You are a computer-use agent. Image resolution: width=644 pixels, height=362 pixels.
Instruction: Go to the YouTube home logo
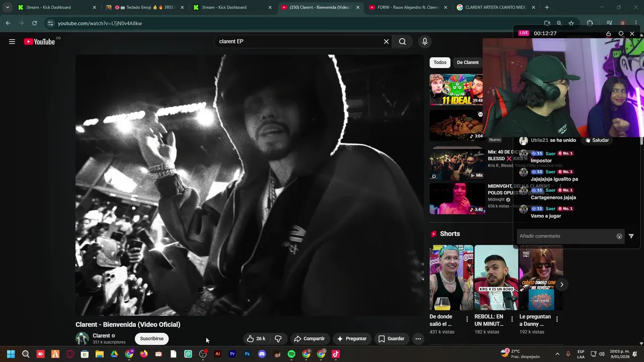tap(39, 42)
